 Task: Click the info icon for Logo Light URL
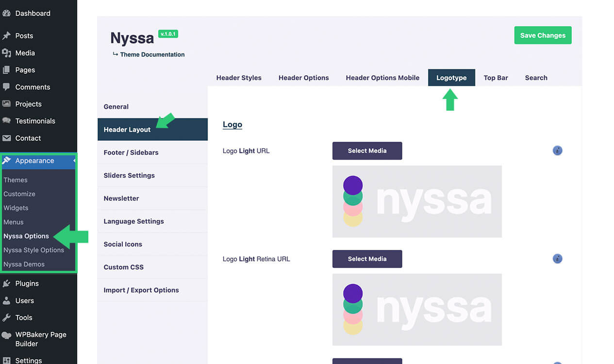(x=557, y=151)
